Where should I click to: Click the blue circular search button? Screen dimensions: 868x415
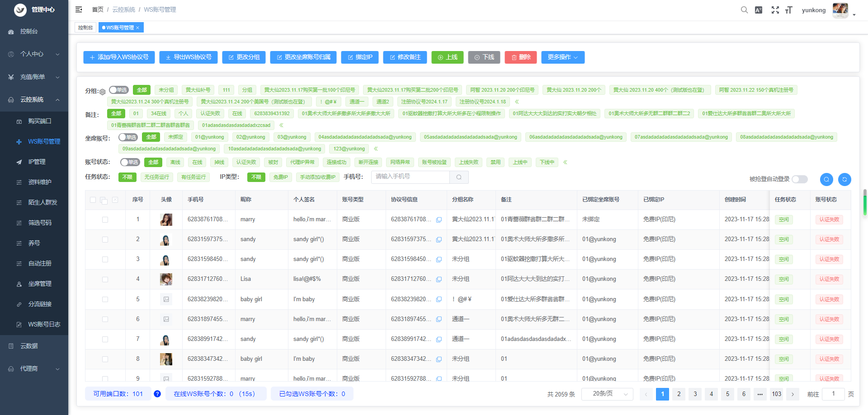point(826,179)
